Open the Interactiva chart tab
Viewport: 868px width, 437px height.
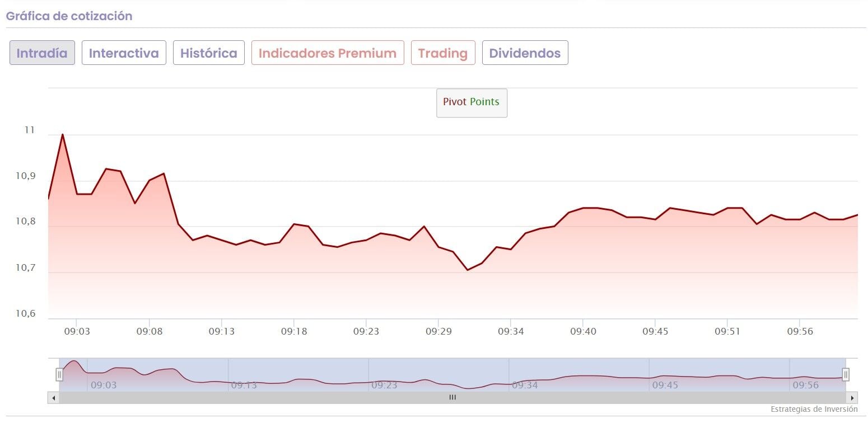(x=124, y=53)
